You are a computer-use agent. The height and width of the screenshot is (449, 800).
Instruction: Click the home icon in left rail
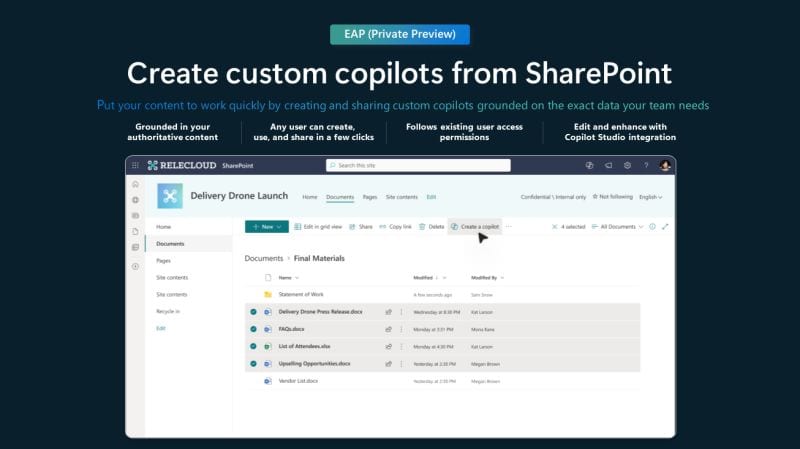pos(135,184)
